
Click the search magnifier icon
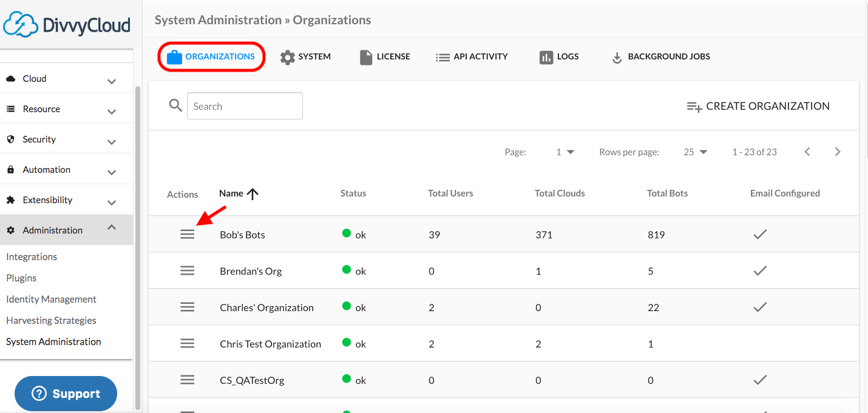point(175,106)
